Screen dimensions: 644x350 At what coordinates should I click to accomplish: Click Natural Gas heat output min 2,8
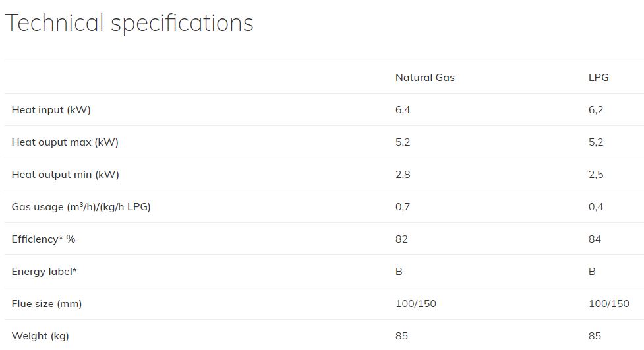[403, 175]
